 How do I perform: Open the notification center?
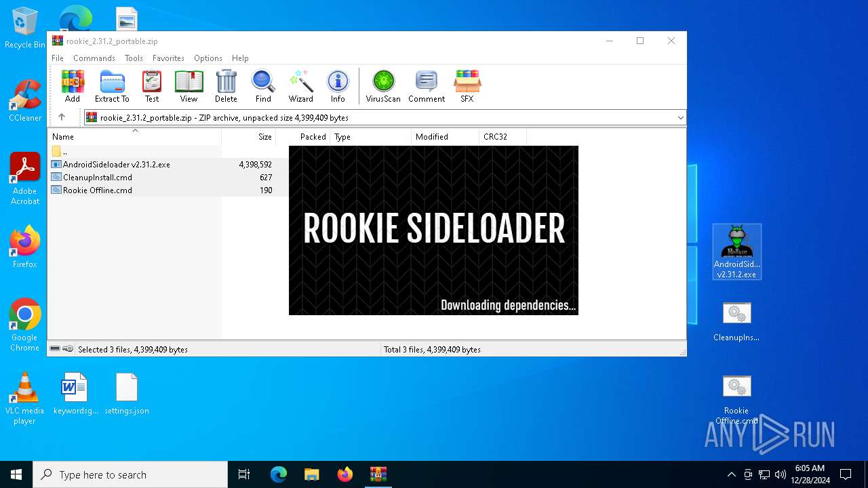(x=846, y=474)
